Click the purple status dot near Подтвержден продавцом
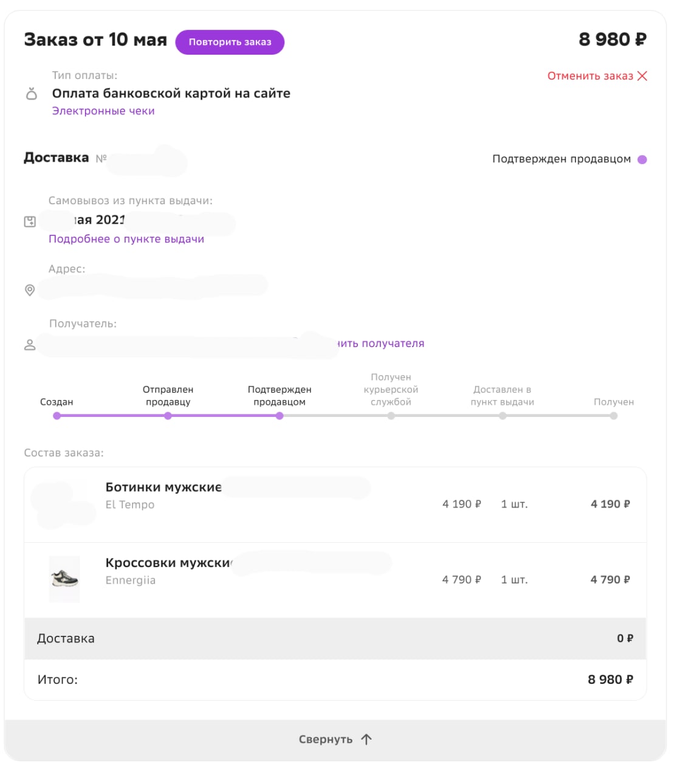Screen dimensions: 700x778 pyautogui.click(x=642, y=159)
